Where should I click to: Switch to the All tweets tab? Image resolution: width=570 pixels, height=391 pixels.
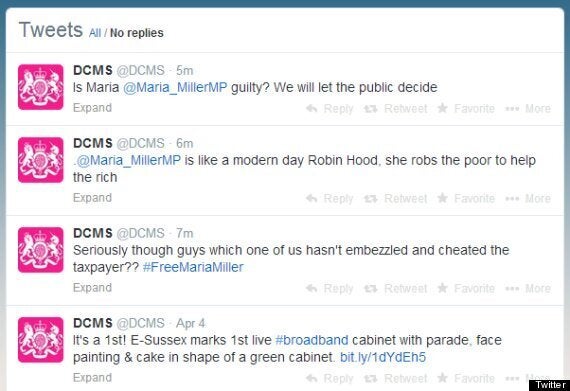point(95,33)
